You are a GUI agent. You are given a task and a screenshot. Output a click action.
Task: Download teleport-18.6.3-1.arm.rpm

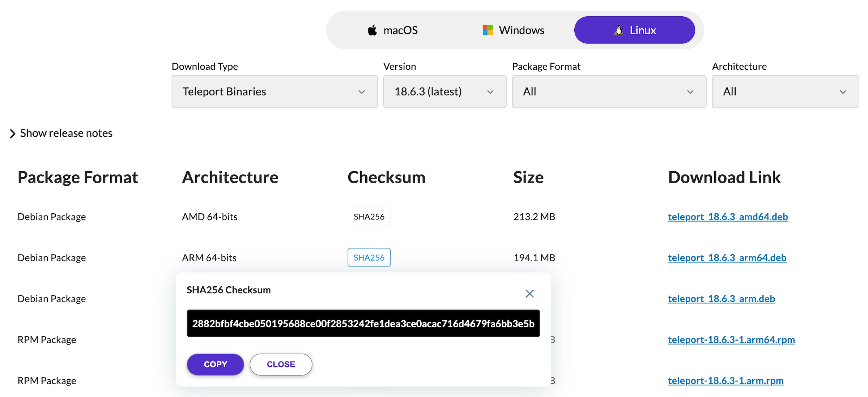pyautogui.click(x=726, y=380)
